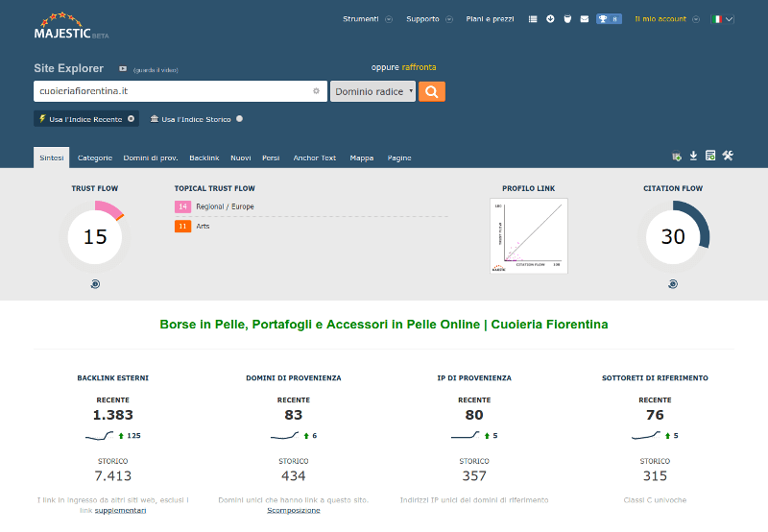Screen dimensions: 768x532
Task: Click the 83 recent domains value
Action: point(294,415)
